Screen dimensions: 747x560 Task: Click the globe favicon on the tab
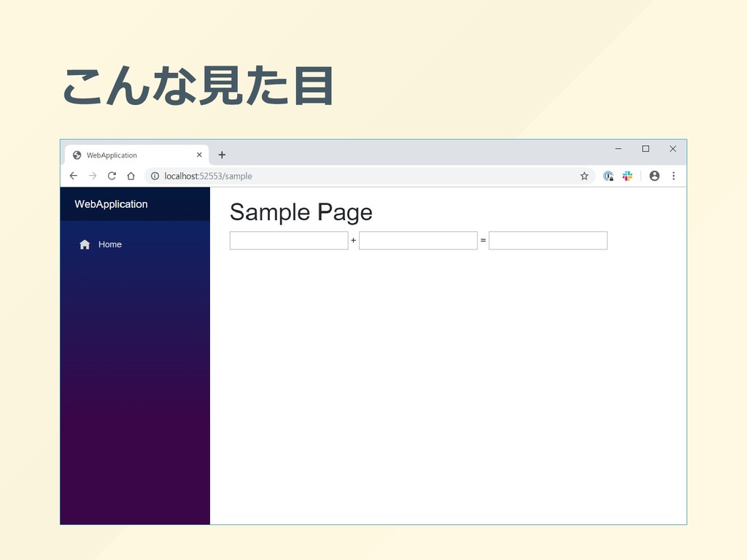(x=77, y=155)
